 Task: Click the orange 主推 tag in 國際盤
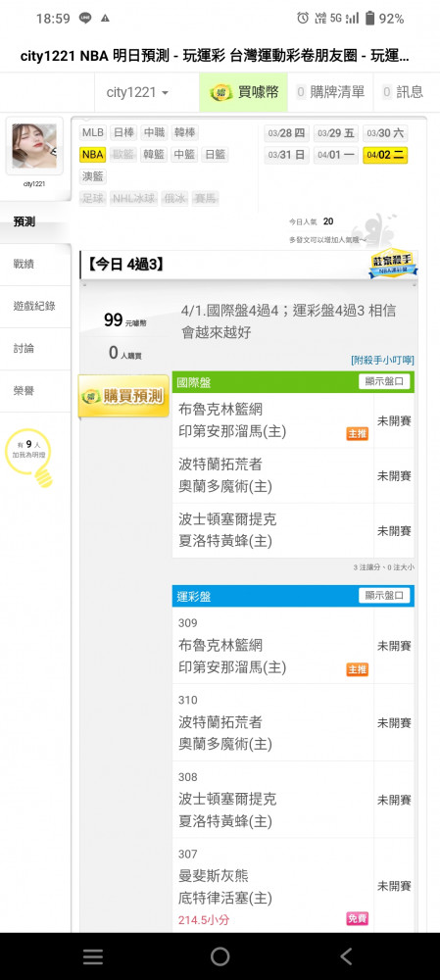tap(357, 434)
